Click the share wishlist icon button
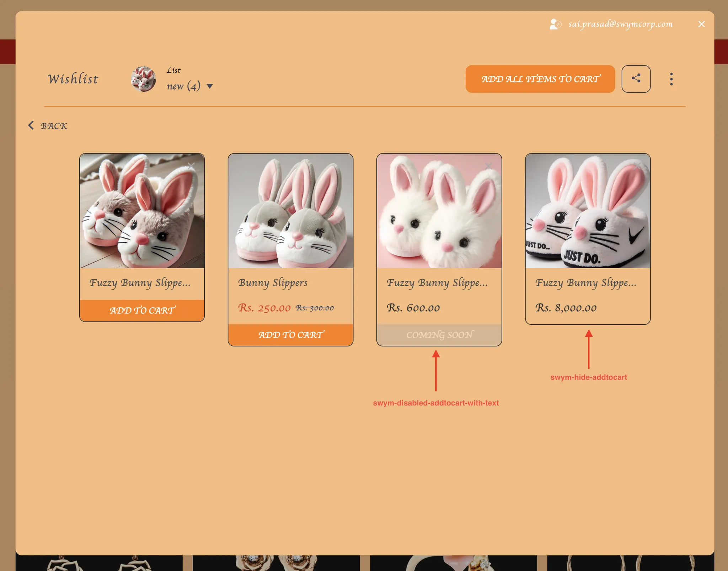Image resolution: width=728 pixels, height=571 pixels. (x=636, y=79)
